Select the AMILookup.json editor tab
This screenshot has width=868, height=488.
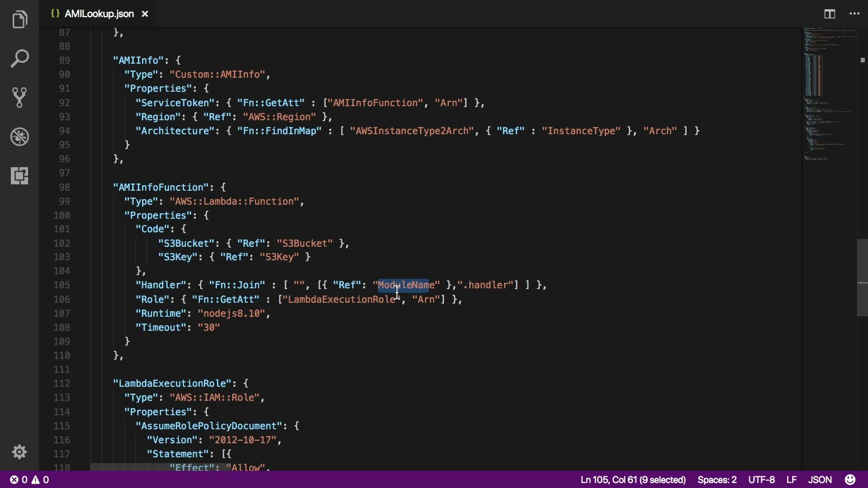[99, 14]
